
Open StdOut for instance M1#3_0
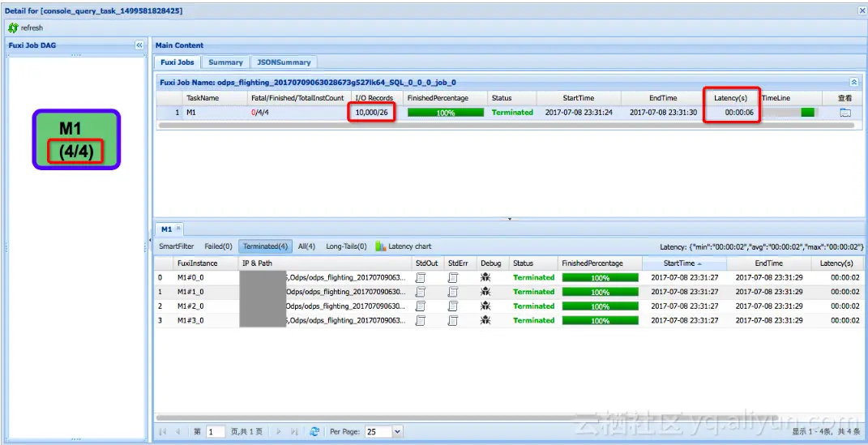[421, 320]
